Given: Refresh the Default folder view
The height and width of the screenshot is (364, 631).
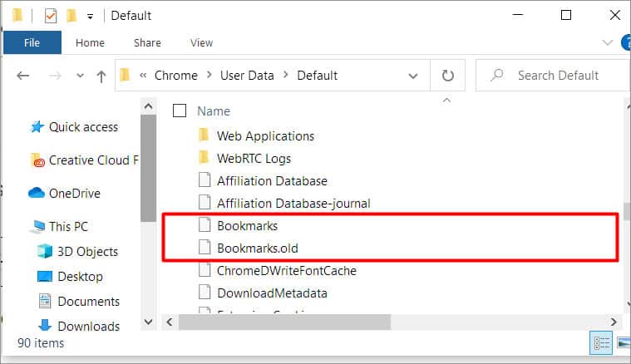Looking at the screenshot, I should point(447,76).
